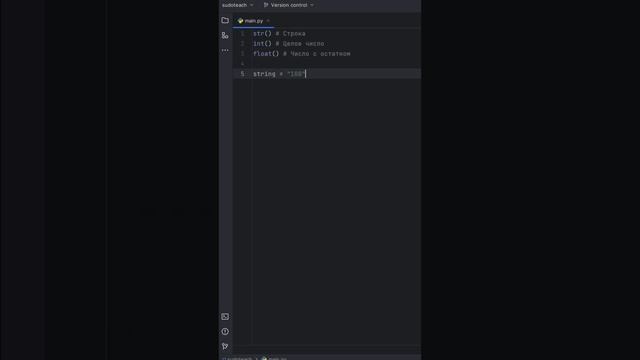Screen dimensions: 640x360
Task: Open the Version control dropdown
Action: click(x=289, y=5)
